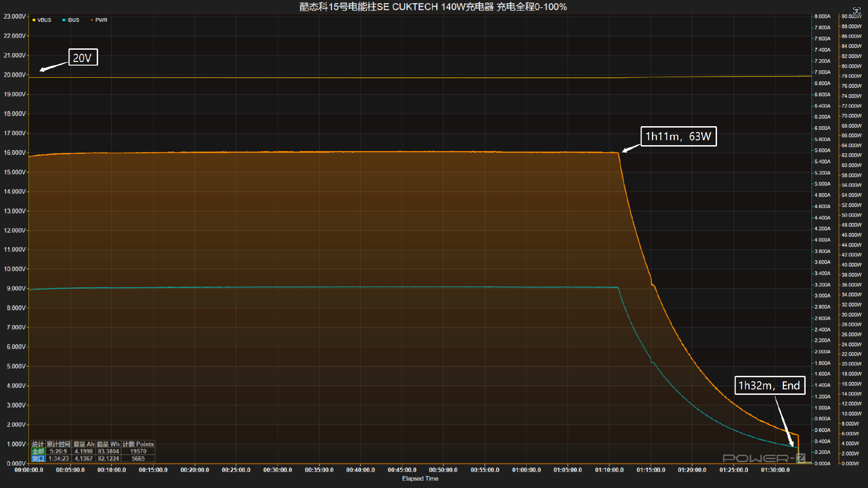
Task: Click the 5665 points cell
Action: coord(138,459)
